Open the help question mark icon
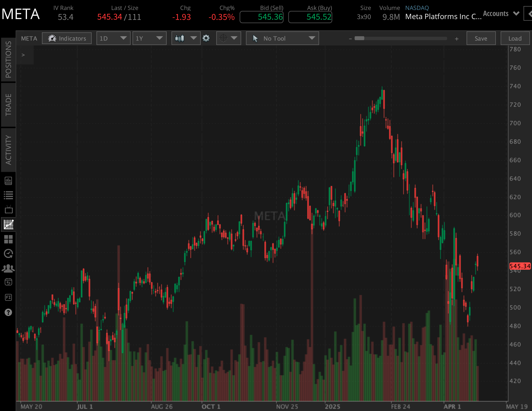This screenshot has height=411, width=532. pos(8,312)
